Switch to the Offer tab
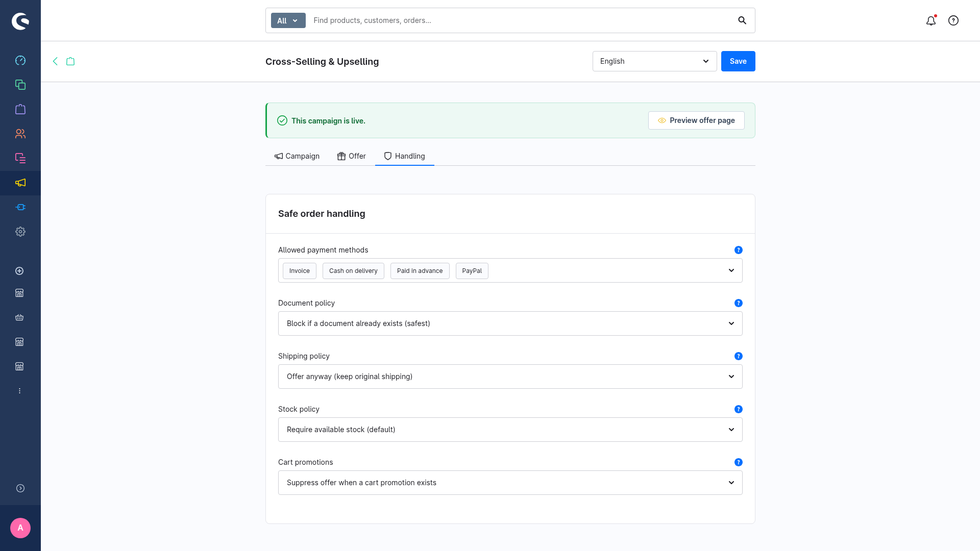This screenshot has height=551, width=980. (x=352, y=156)
